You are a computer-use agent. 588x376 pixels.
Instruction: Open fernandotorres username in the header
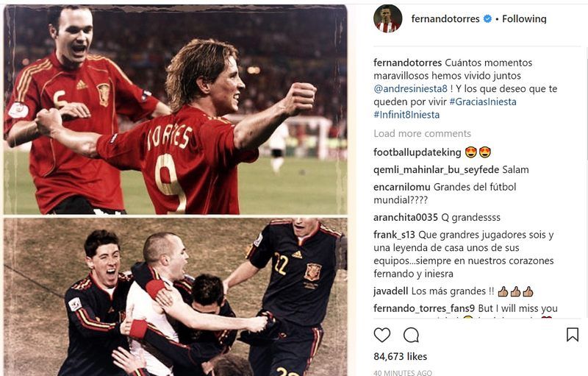click(445, 18)
